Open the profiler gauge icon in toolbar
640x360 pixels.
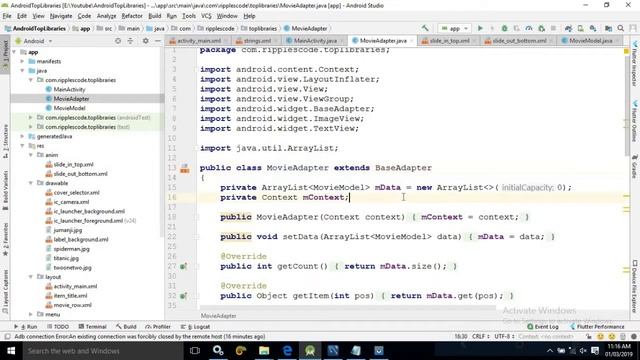coord(529,28)
